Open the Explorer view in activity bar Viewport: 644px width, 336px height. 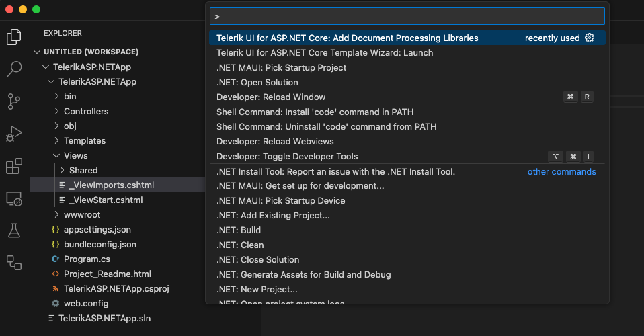coord(14,37)
